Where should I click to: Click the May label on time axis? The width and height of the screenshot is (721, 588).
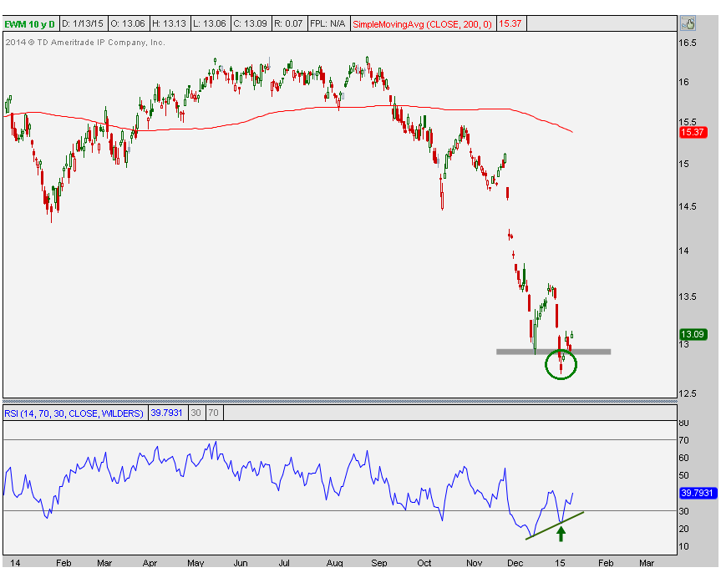click(195, 563)
